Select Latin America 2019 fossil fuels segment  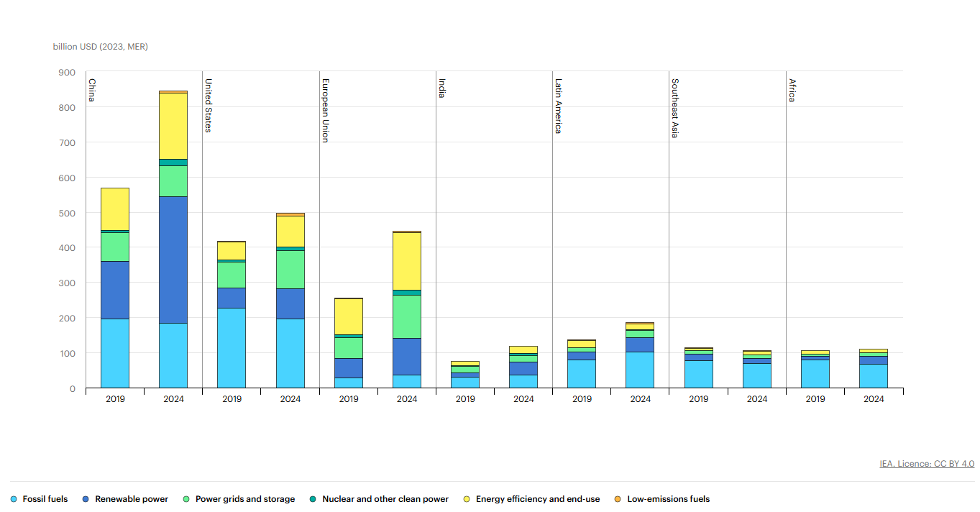point(582,374)
